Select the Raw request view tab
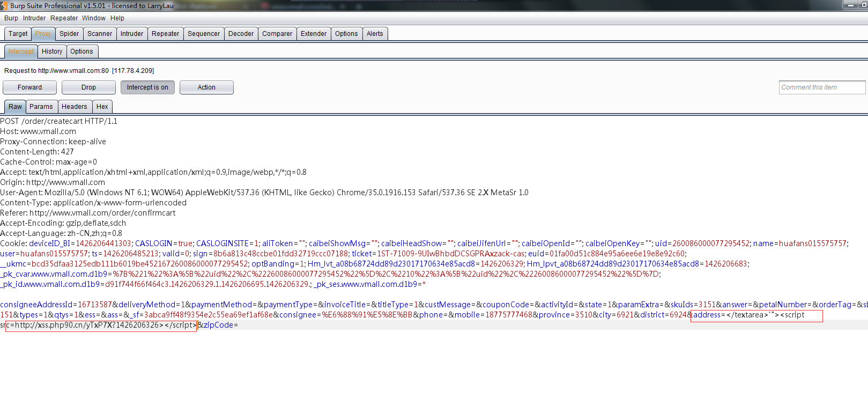Image resolution: width=868 pixels, height=414 pixels. coord(15,107)
